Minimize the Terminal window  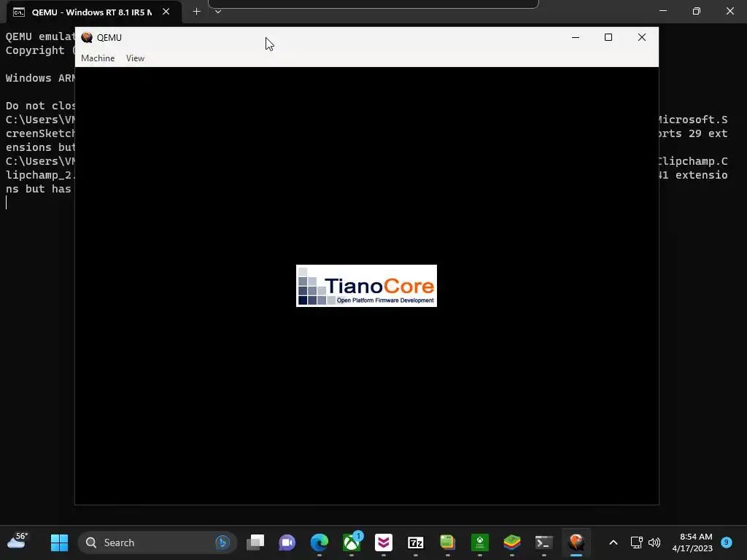point(663,11)
